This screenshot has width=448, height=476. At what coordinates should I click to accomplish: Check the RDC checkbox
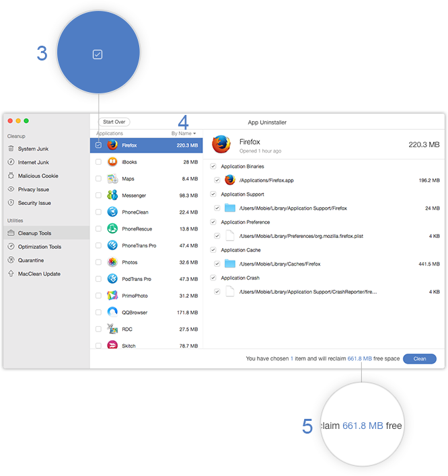coord(98,329)
